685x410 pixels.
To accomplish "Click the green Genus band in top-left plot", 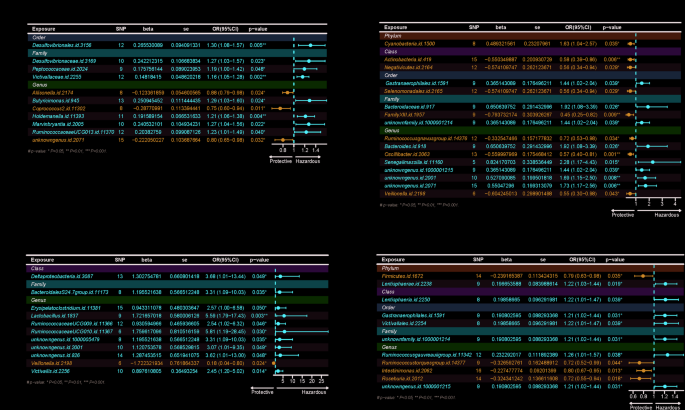I will tap(150, 85).
